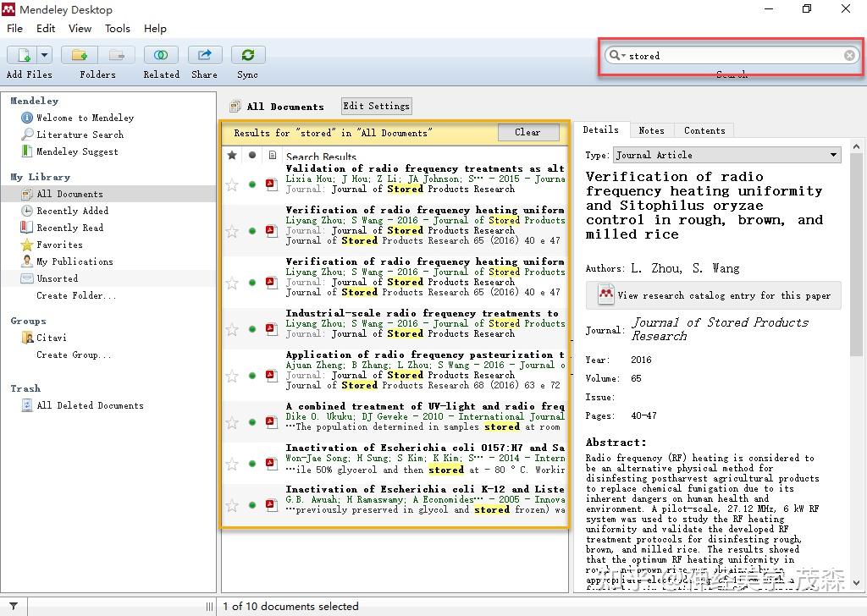Click the read-status dot column header
The image size is (867, 616).
tap(251, 155)
